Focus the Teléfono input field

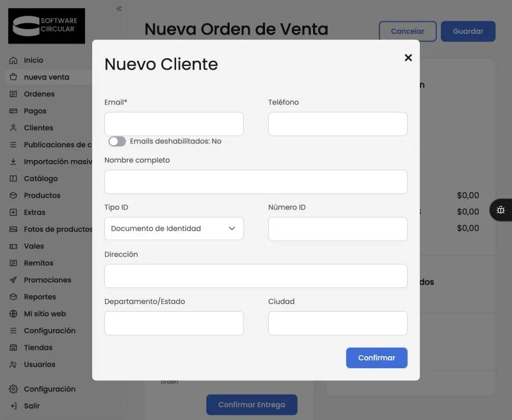coord(338,124)
